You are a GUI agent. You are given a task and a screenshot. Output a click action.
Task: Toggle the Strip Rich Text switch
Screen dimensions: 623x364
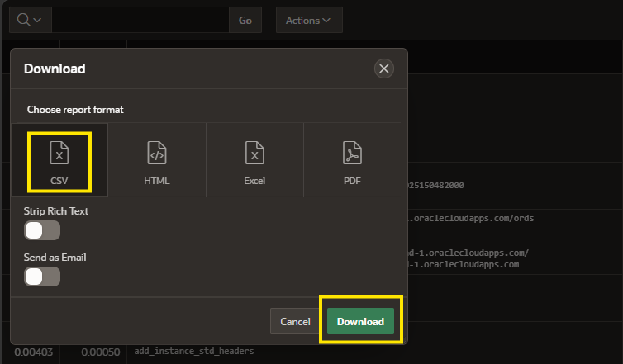point(42,230)
